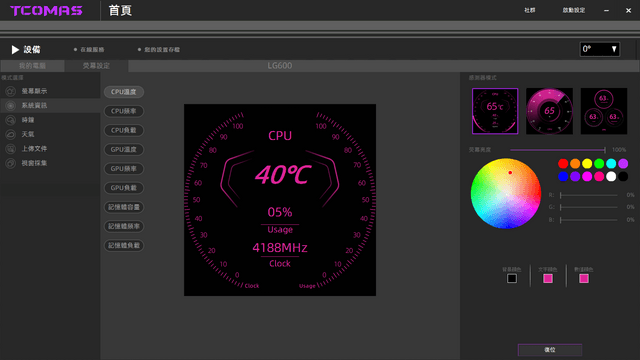Open the text color picker swatch

click(x=548, y=278)
